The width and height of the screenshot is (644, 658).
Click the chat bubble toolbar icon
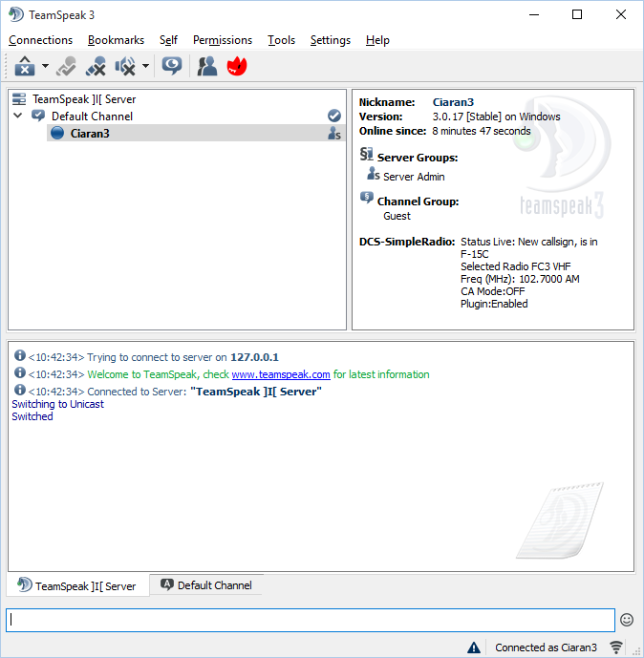point(172,66)
